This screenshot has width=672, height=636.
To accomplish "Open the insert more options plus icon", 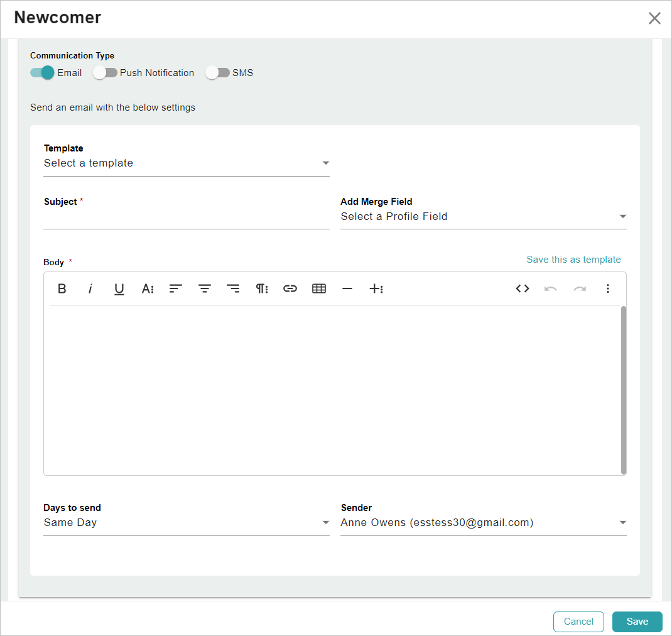I will click(x=376, y=288).
